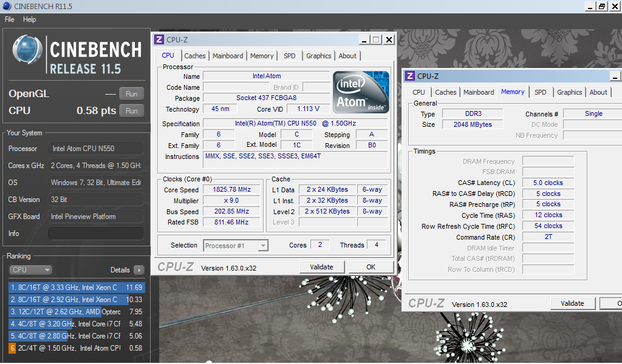This screenshot has width=622, height=364.
Task: Click the Core VID value 1.113 V
Action: pyautogui.click(x=308, y=109)
